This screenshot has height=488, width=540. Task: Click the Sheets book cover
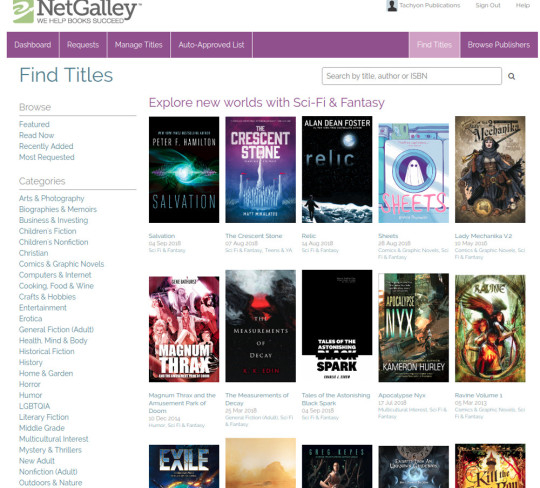coord(413,173)
